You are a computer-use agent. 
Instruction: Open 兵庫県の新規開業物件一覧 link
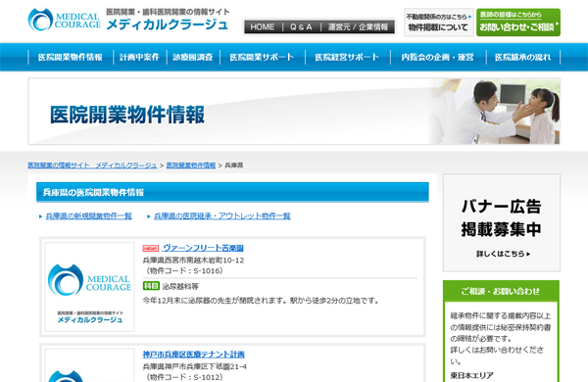tap(88, 215)
